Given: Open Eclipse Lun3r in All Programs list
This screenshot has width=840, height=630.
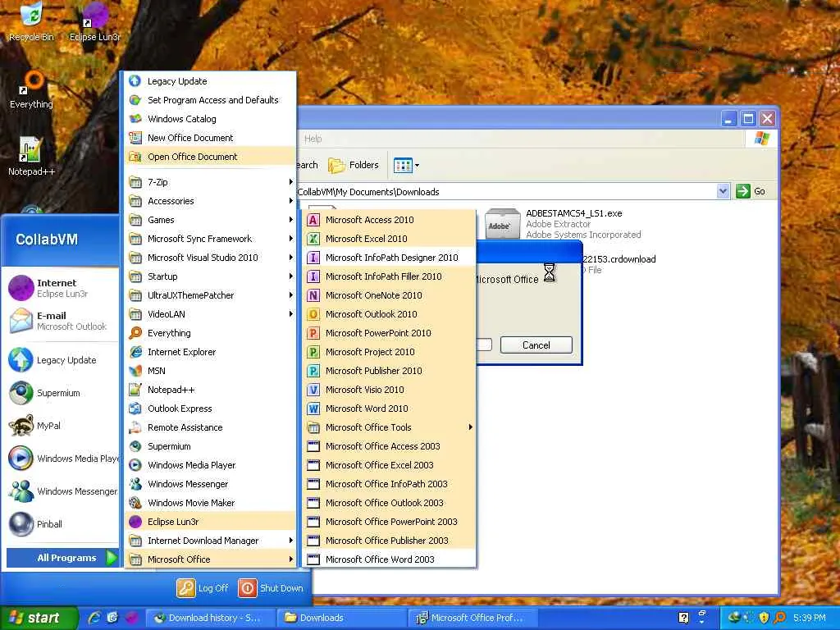Looking at the screenshot, I should (x=211, y=521).
